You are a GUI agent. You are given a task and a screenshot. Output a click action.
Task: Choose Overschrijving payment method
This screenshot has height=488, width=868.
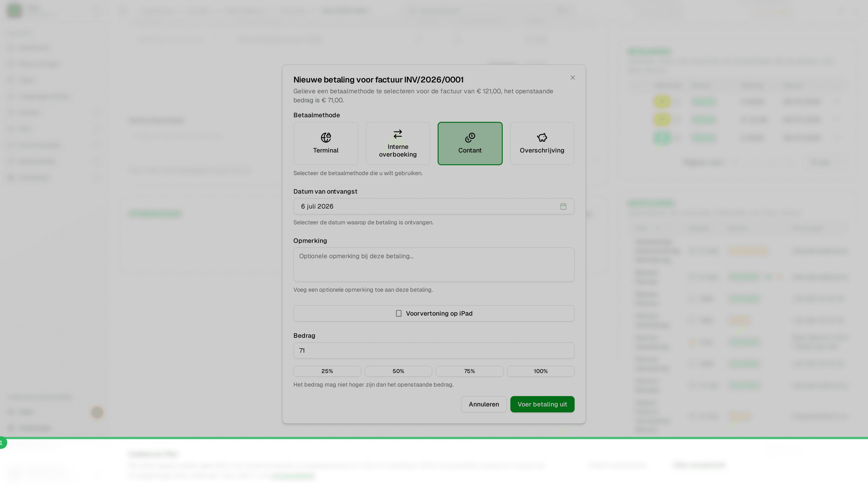click(x=542, y=143)
